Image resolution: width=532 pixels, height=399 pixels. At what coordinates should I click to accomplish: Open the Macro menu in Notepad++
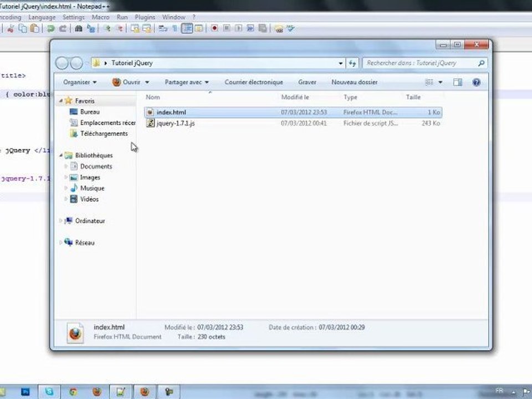pos(100,17)
